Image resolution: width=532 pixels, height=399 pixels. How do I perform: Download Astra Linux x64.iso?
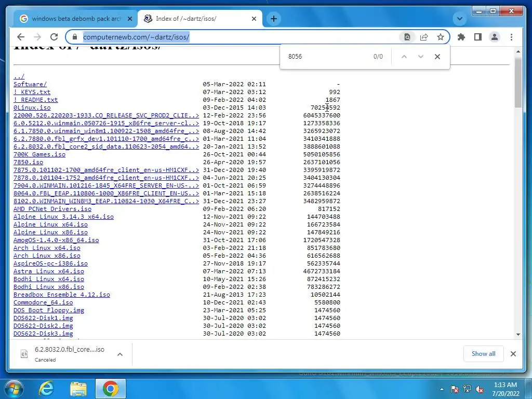[48, 271]
